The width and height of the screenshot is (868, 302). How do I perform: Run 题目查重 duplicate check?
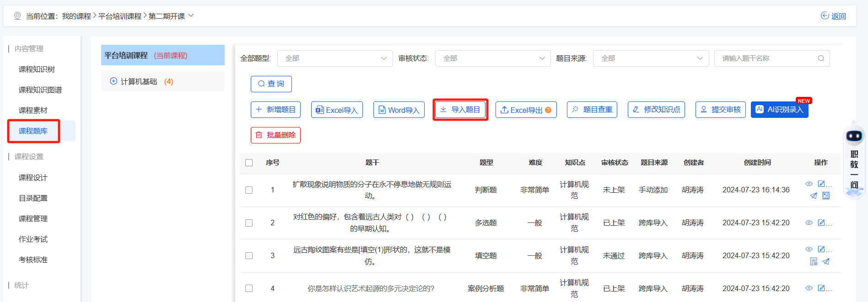(x=592, y=110)
